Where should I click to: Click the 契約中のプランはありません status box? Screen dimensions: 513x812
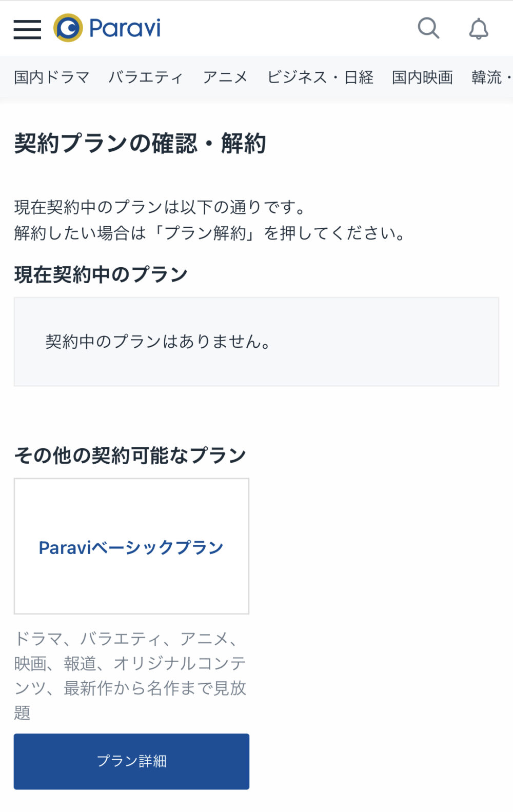[256, 342]
